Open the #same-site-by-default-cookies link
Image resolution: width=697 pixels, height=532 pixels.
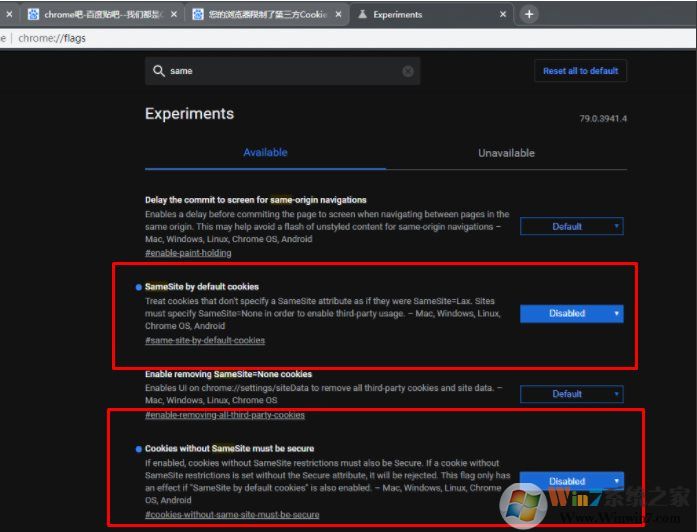tap(205, 340)
